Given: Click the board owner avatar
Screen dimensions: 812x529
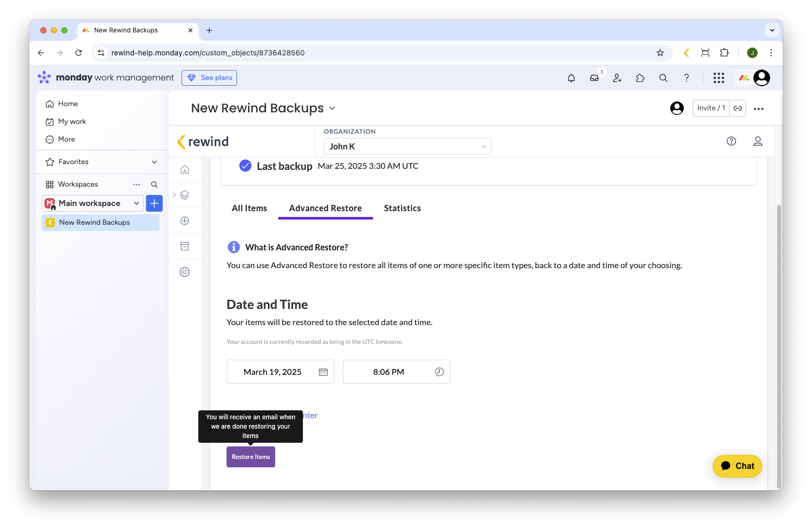Looking at the screenshot, I should (x=677, y=108).
